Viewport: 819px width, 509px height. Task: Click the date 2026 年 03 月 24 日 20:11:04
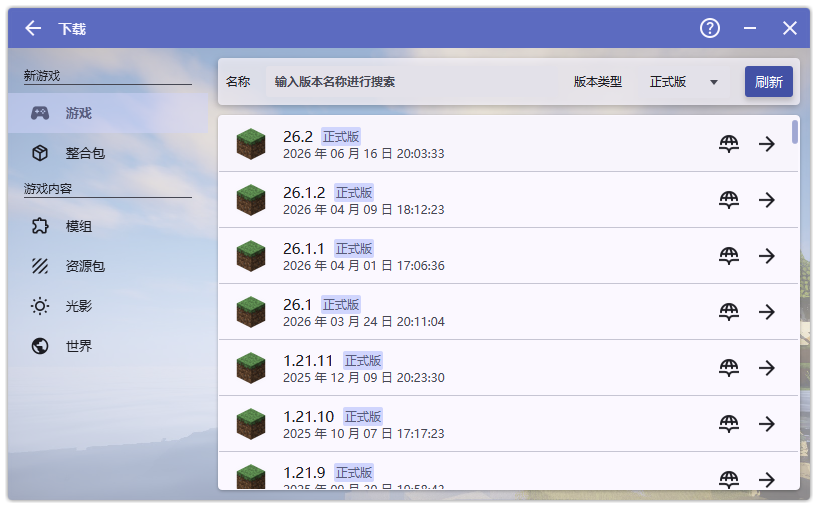coord(364,321)
